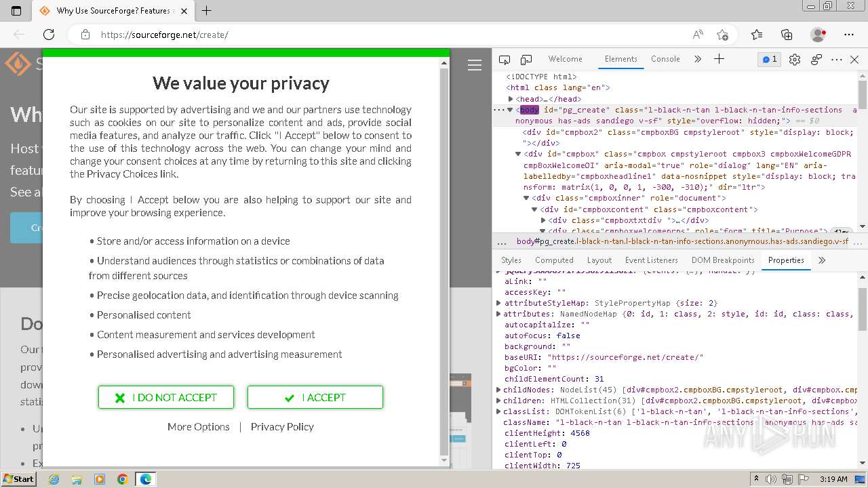The width and height of the screenshot is (868, 488).
Task: Open File Explorer from the taskbar
Action: point(77,479)
